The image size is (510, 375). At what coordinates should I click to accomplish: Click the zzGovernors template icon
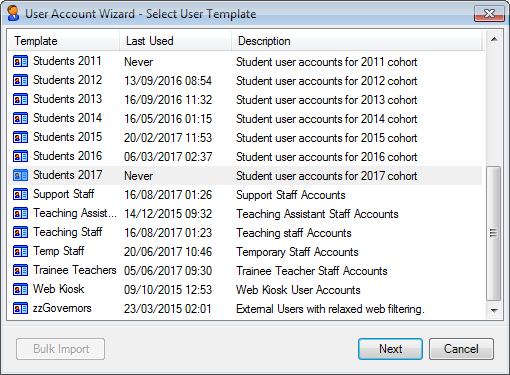coord(20,309)
